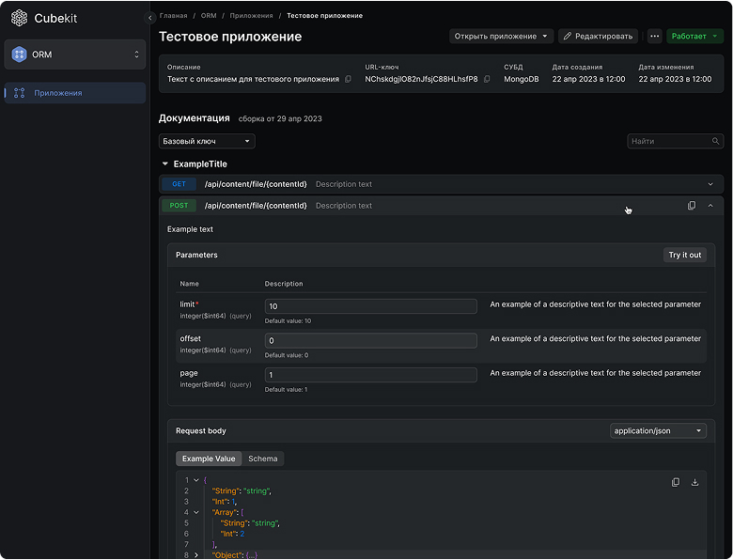This screenshot has width=733, height=560.
Task: Collapse the Array block on line 4
Action: (195, 512)
